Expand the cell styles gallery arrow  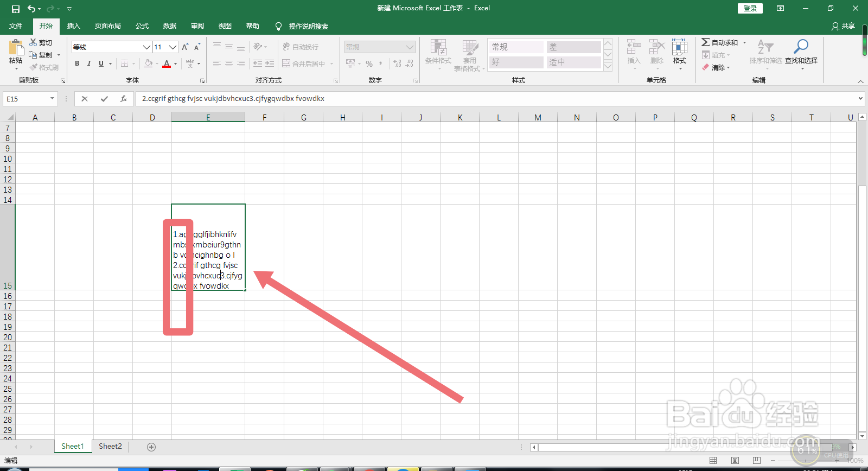pos(608,66)
